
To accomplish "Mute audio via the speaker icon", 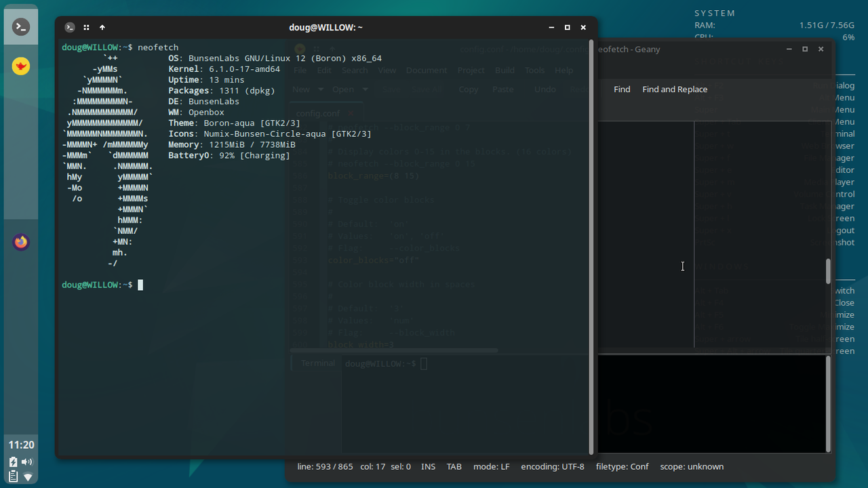I will tap(27, 462).
